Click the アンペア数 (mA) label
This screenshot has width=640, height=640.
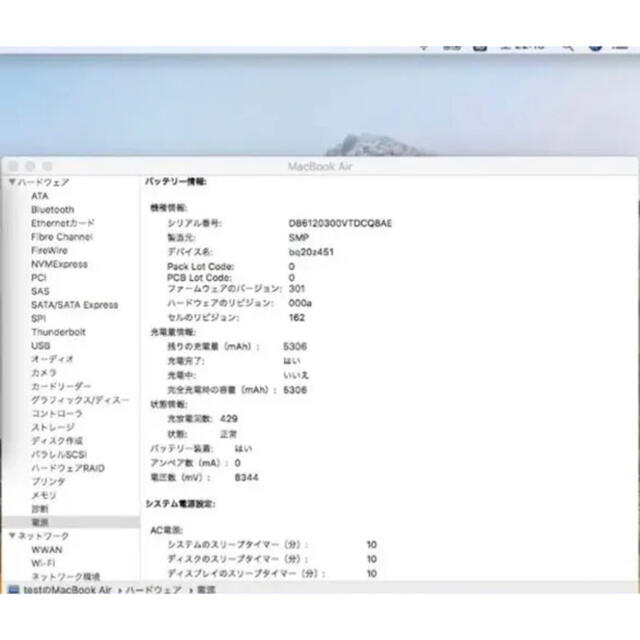click(189, 463)
